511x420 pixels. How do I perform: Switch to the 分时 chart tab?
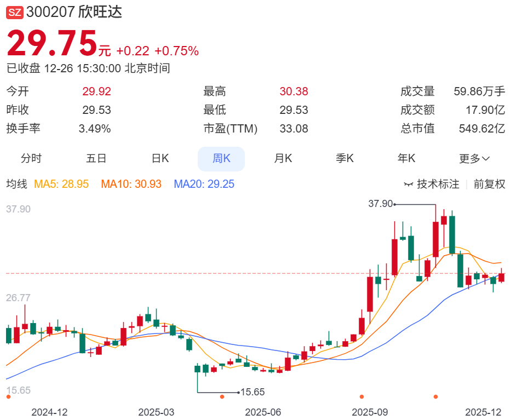[x=31, y=159]
